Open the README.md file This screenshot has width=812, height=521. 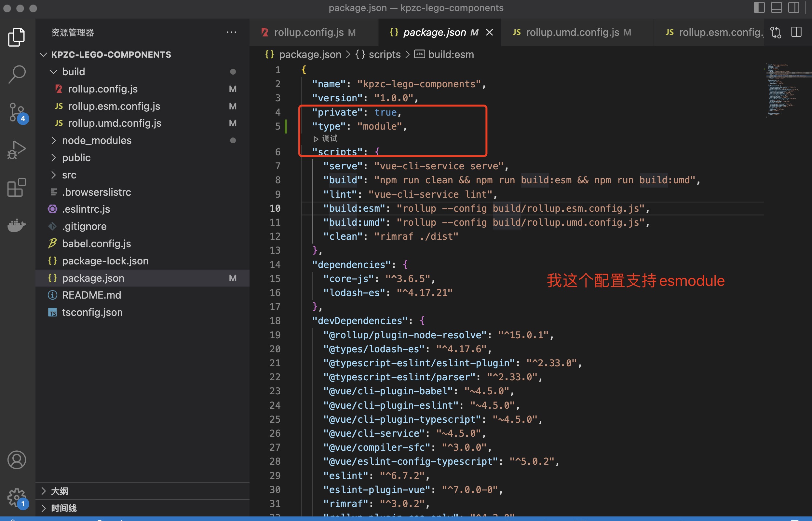[x=142, y=295]
